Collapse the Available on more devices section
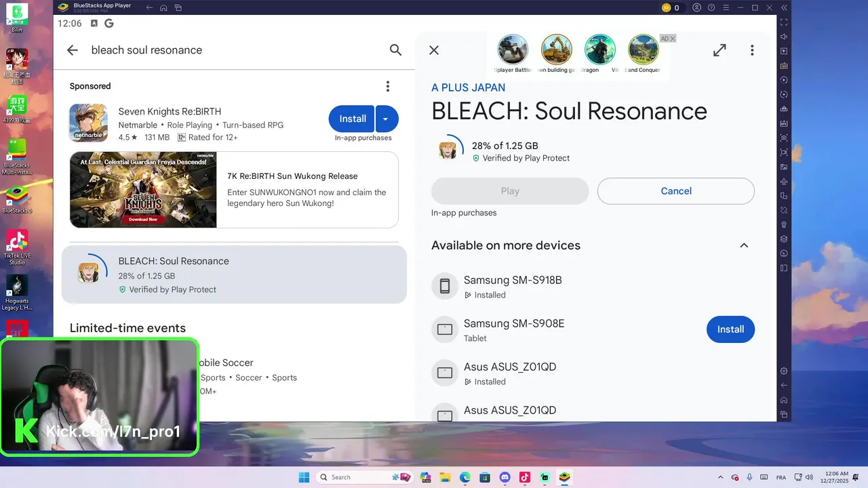 point(744,245)
